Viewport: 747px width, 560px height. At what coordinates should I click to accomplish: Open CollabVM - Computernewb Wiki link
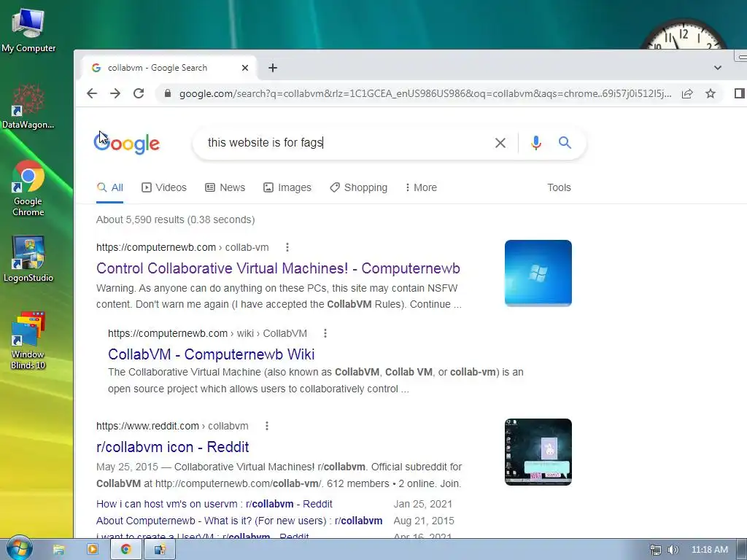(211, 354)
